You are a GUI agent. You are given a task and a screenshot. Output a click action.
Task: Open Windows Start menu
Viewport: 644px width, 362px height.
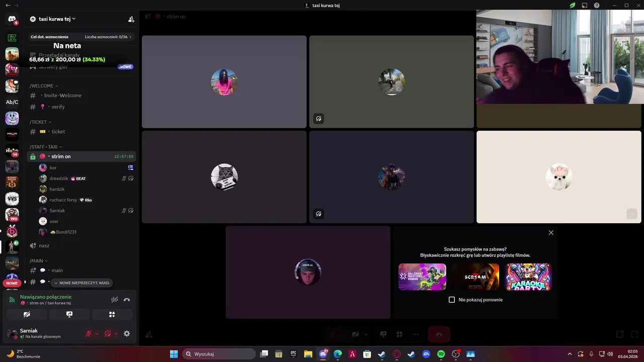point(174,354)
